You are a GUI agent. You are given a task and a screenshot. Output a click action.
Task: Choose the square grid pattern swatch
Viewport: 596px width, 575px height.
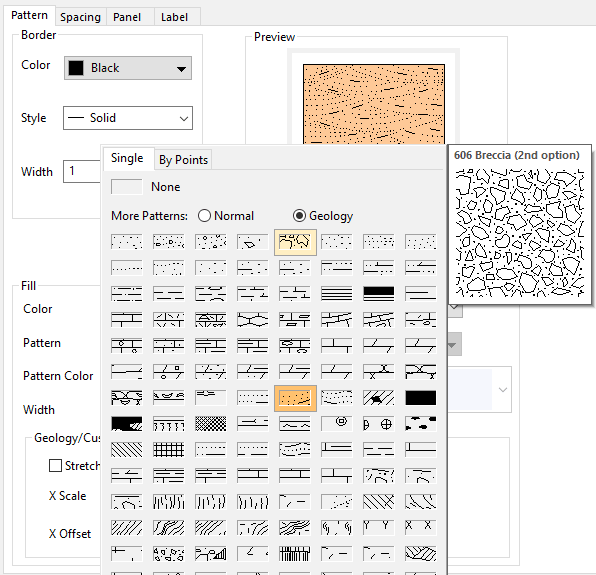(x=169, y=450)
